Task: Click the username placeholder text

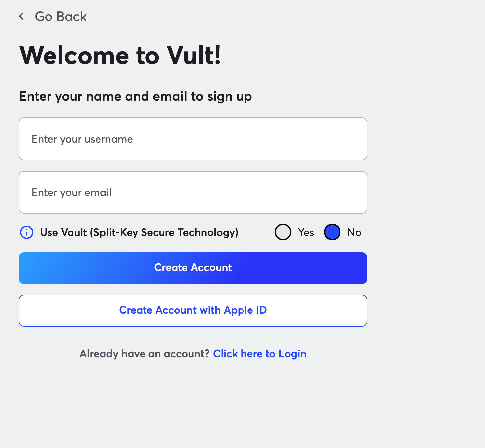Action: click(82, 139)
